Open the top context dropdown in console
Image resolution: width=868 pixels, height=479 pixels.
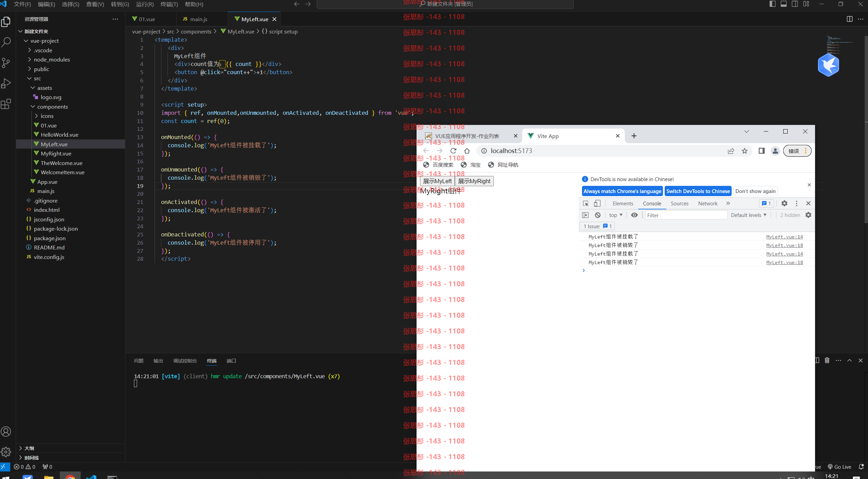point(616,215)
